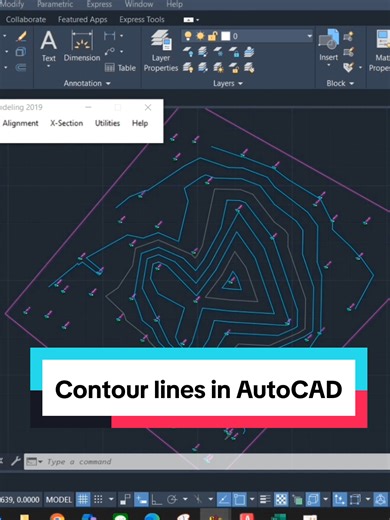Open the X-Section menu in dialog
The image size is (390, 520).
point(67,123)
